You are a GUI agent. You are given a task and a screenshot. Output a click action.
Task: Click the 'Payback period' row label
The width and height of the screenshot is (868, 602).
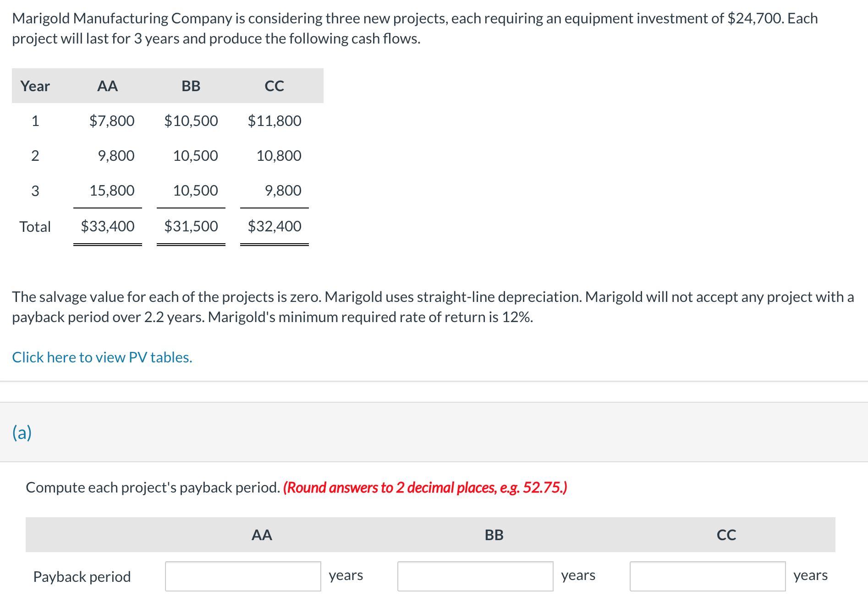tap(82, 576)
